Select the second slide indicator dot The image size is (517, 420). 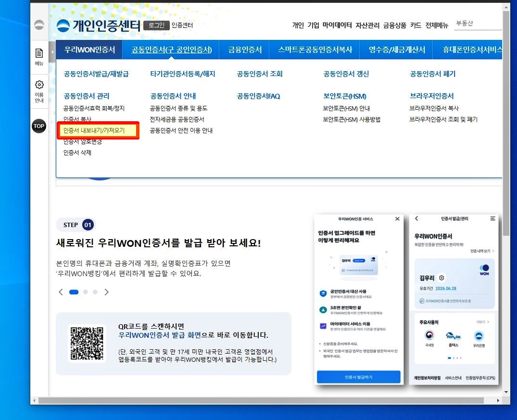[86, 292]
